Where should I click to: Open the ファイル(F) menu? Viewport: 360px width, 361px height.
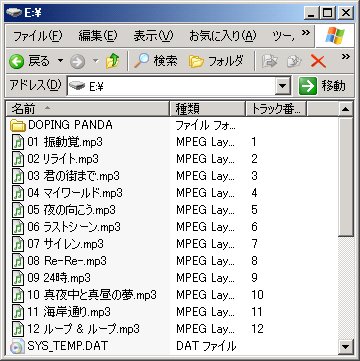coord(37,36)
